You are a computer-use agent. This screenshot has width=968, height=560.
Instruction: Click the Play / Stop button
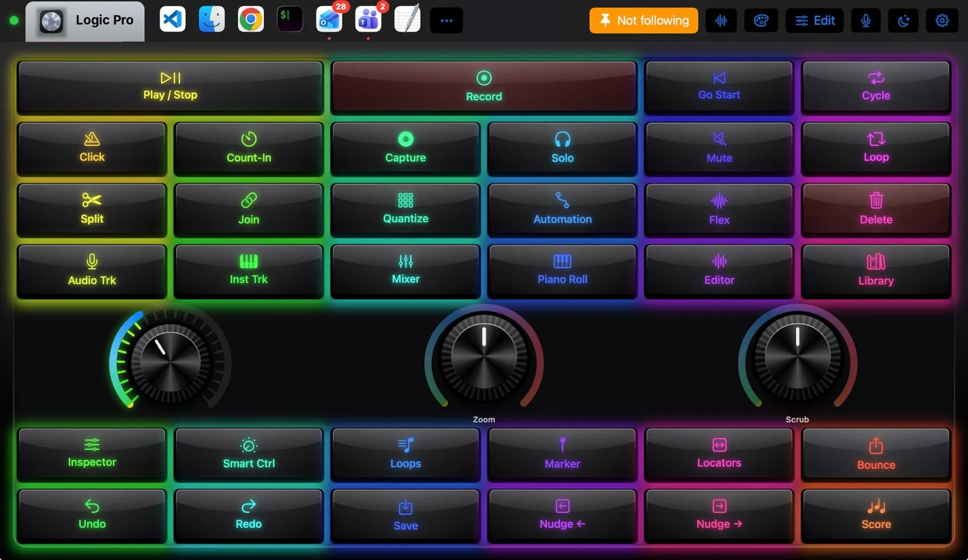click(x=170, y=87)
